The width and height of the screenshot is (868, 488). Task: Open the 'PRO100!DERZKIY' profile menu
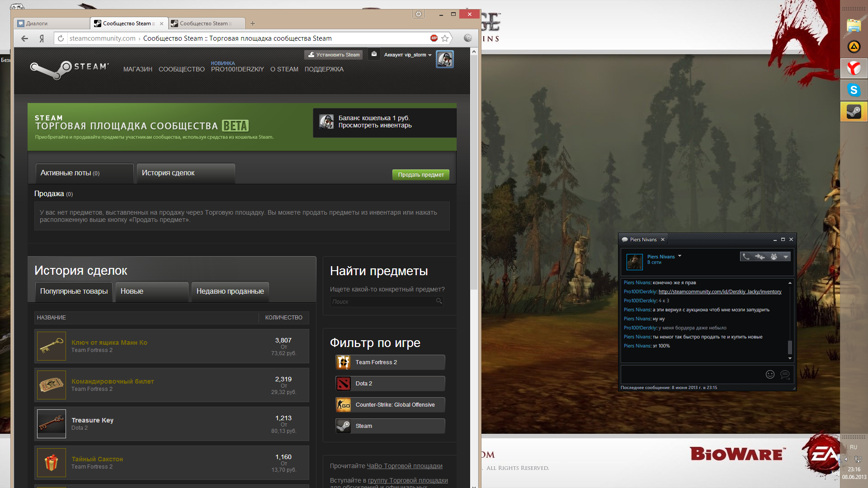pos(237,69)
